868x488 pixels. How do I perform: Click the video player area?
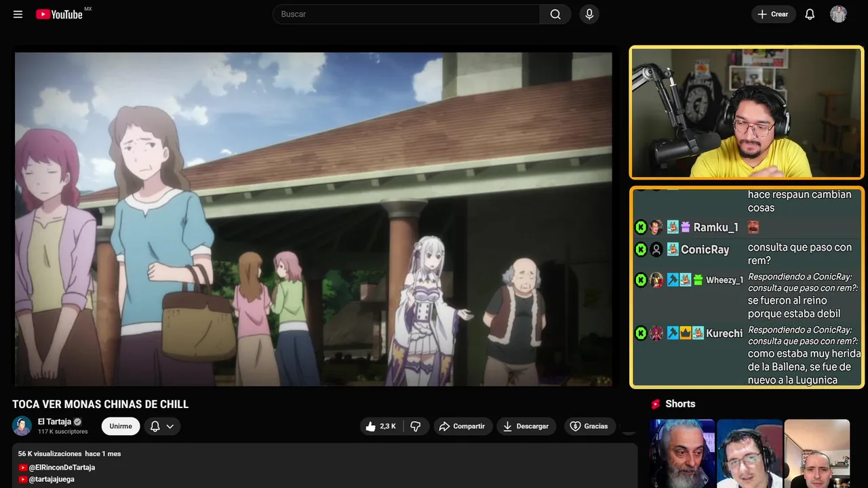[313, 219]
